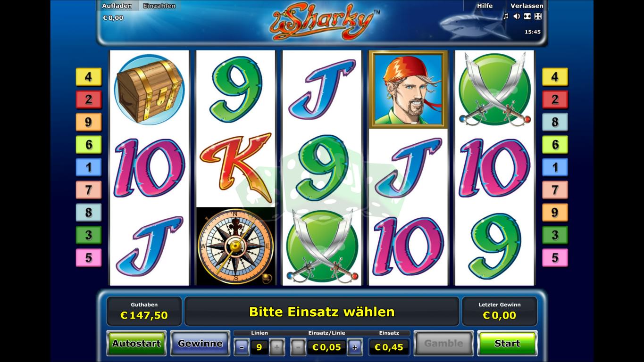Increase Einsatz/Linie with plus button
Viewport: 644px width, 362px height.
click(x=355, y=348)
